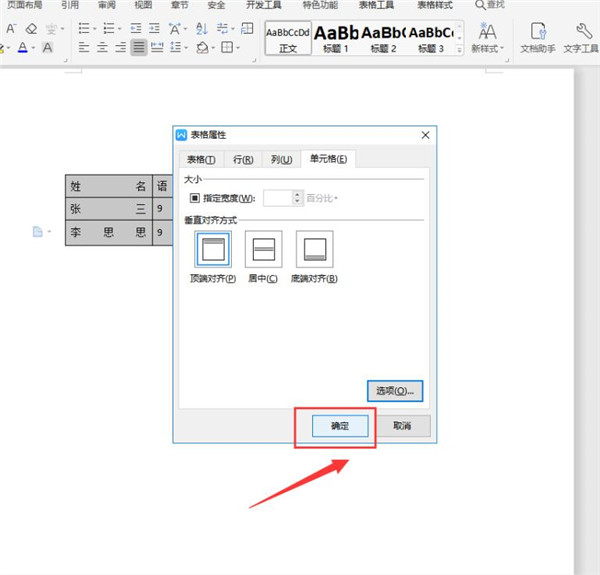Click the 选项(O)... button

click(x=395, y=391)
